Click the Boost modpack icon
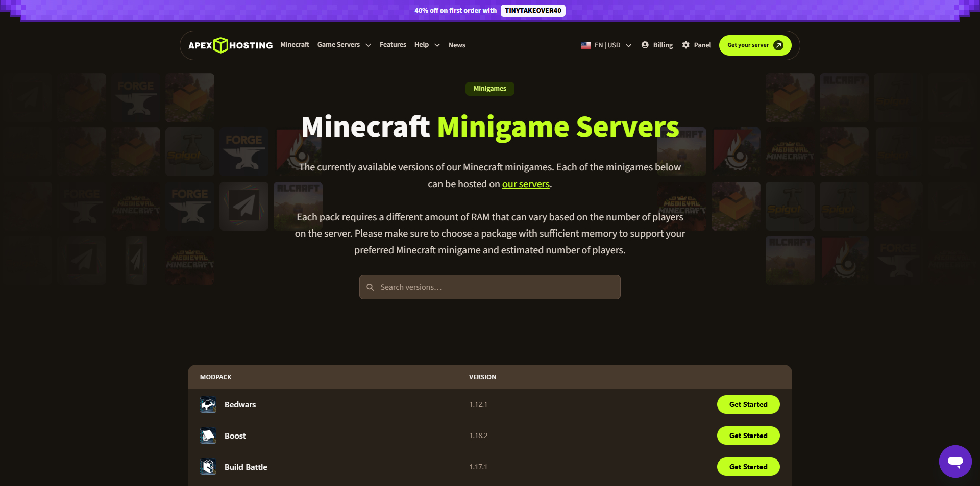This screenshot has width=980, height=486. tap(208, 436)
